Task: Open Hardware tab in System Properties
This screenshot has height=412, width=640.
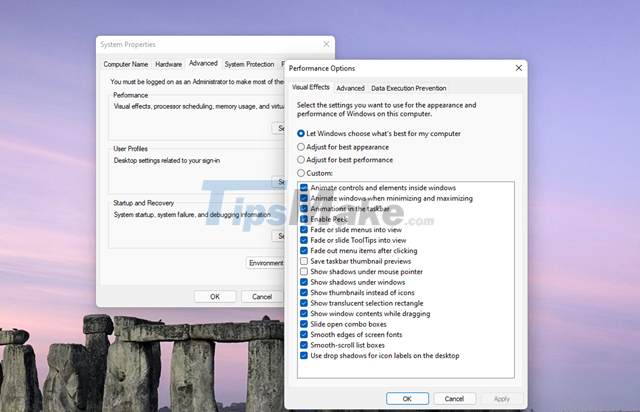Action: pyautogui.click(x=168, y=64)
